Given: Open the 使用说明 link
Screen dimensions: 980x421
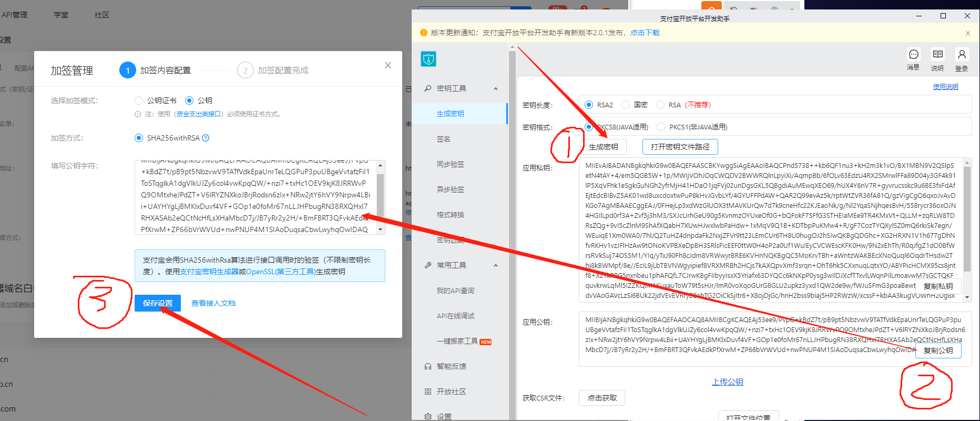Looking at the screenshot, I should tap(945, 87).
